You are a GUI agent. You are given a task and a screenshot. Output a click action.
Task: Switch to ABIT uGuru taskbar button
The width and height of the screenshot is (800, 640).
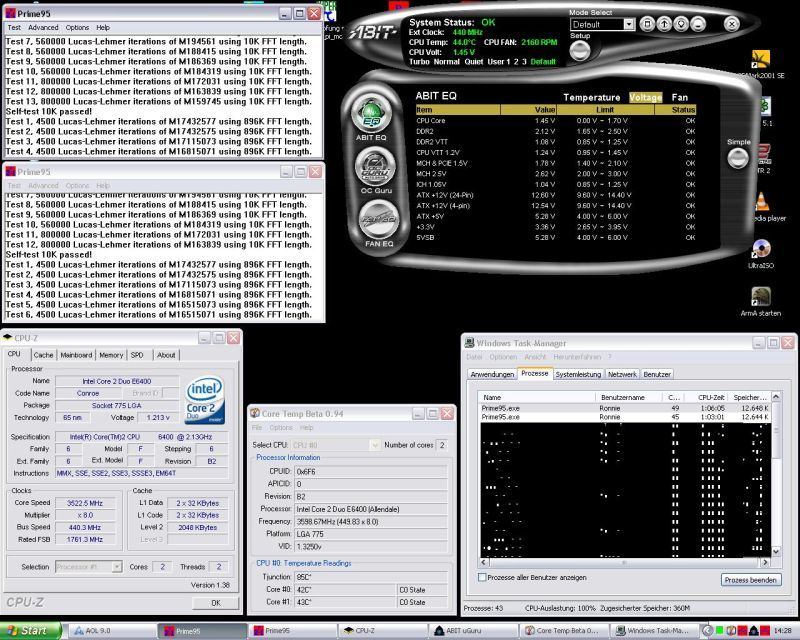[x=472, y=631]
